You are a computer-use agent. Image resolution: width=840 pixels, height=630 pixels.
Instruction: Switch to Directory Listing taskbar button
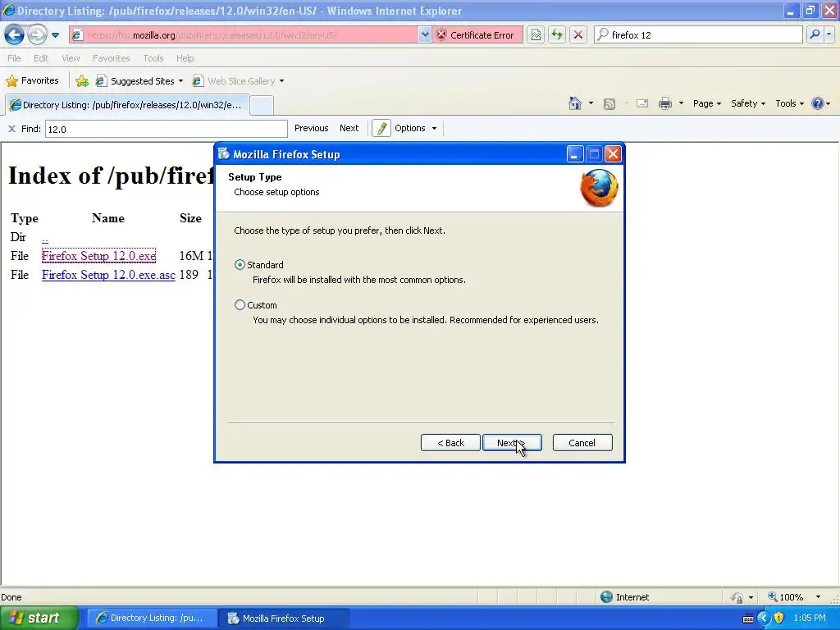[x=150, y=619]
